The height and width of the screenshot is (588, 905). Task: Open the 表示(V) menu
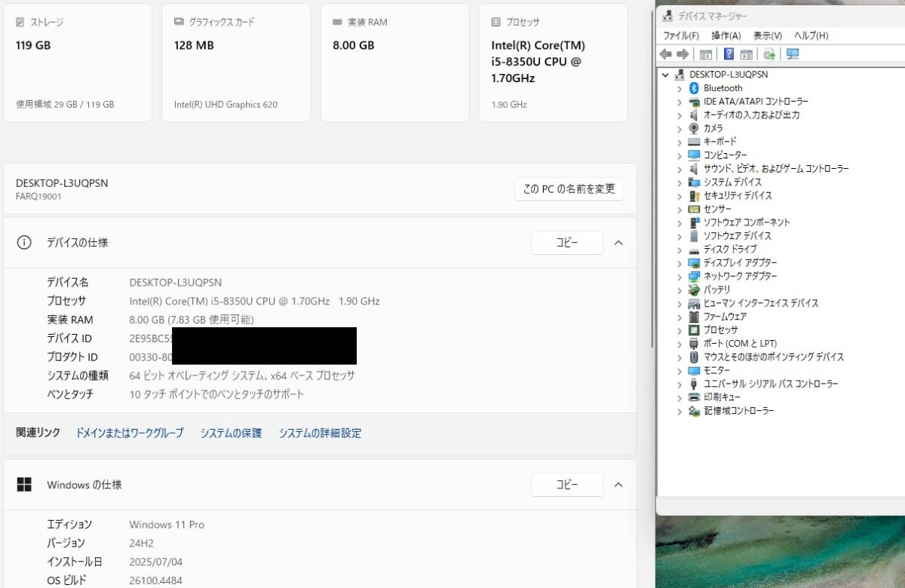pos(767,35)
